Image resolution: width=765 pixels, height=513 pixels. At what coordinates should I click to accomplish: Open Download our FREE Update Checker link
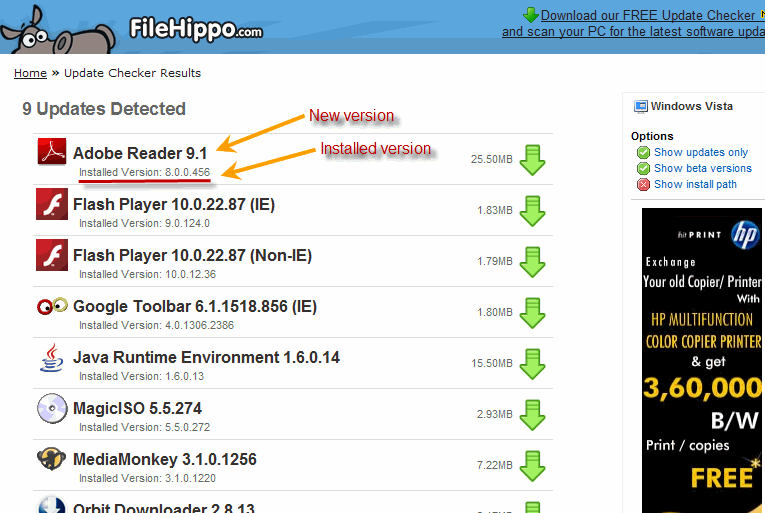coord(648,16)
